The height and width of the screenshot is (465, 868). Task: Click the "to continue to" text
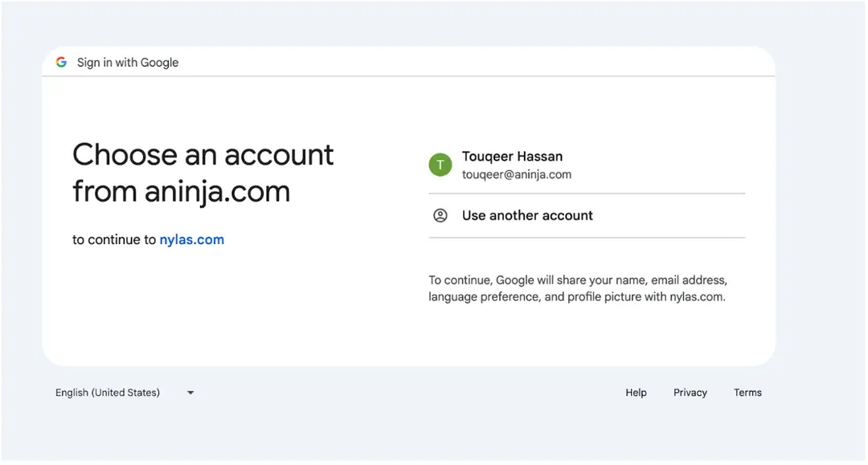click(114, 239)
